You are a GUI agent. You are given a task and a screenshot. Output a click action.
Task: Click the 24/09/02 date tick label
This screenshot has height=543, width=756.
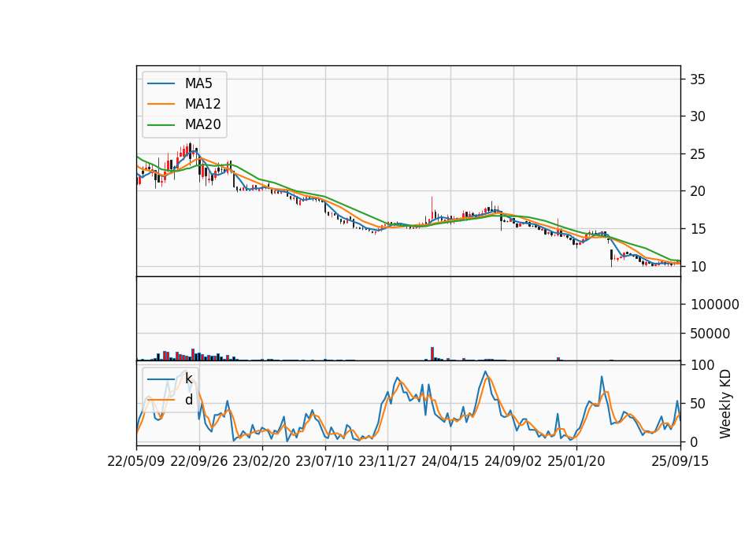pyautogui.click(x=513, y=461)
